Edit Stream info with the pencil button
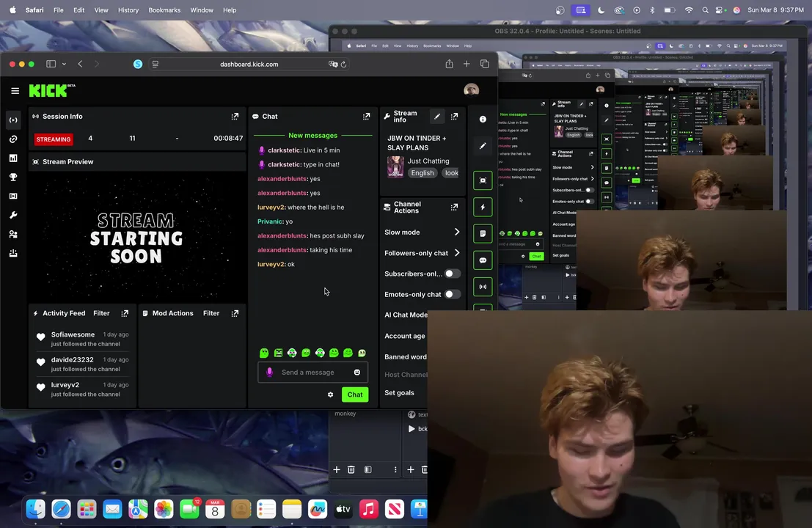 [x=437, y=117]
